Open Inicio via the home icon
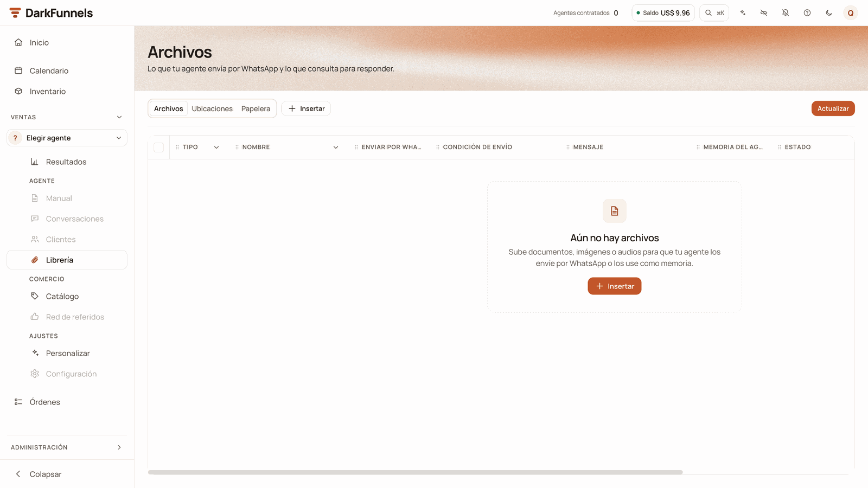This screenshot has width=868, height=488. click(x=18, y=42)
